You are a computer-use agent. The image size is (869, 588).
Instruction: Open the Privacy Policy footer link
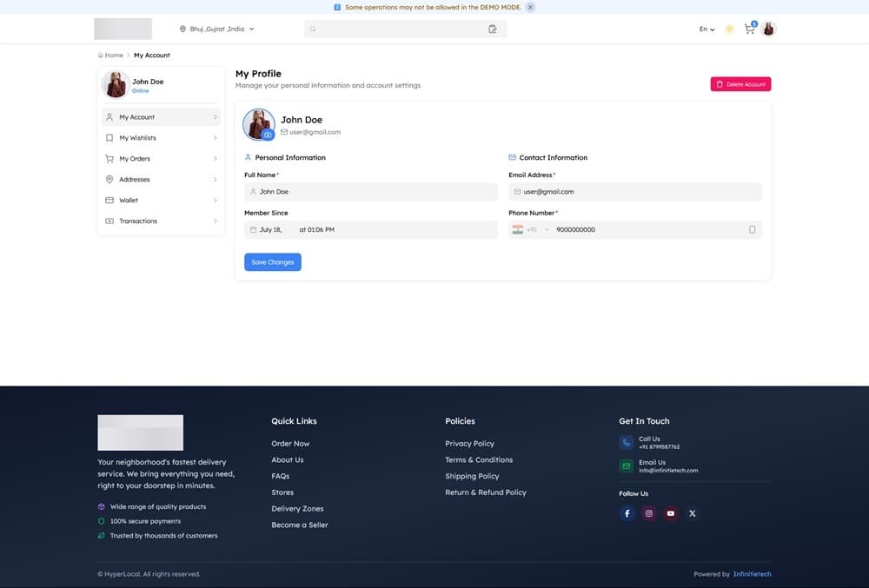click(469, 444)
